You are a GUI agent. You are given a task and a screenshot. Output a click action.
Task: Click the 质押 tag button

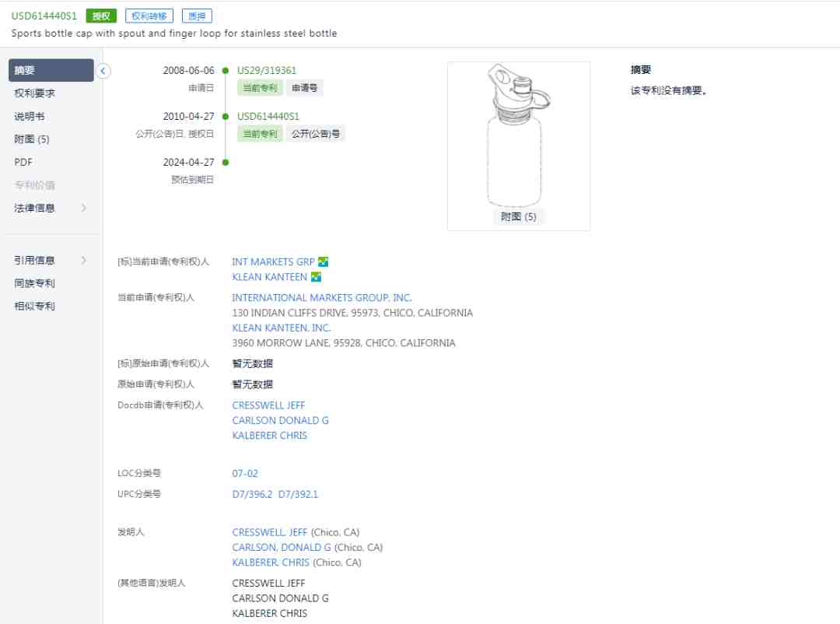click(x=197, y=16)
